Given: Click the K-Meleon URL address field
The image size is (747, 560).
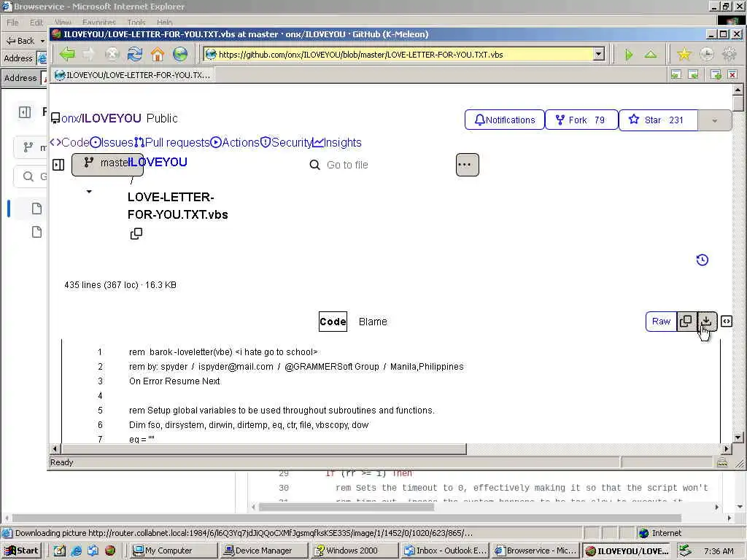Looking at the screenshot, I should [x=404, y=54].
